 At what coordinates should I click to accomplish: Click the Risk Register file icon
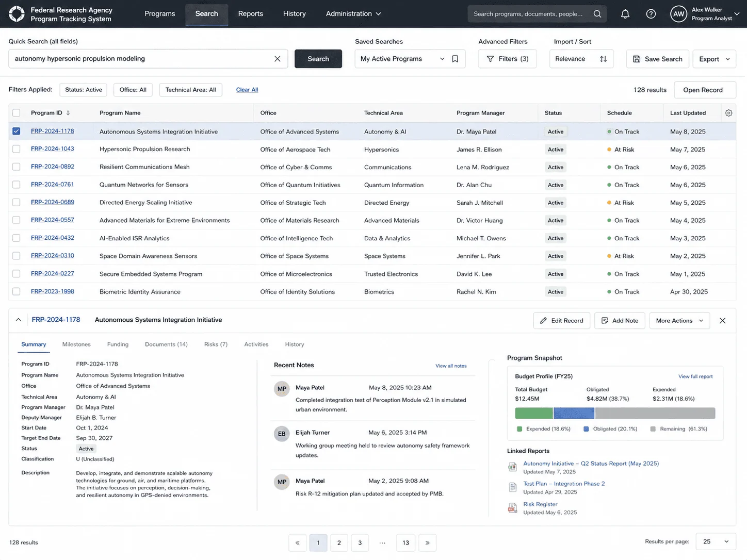pyautogui.click(x=512, y=508)
